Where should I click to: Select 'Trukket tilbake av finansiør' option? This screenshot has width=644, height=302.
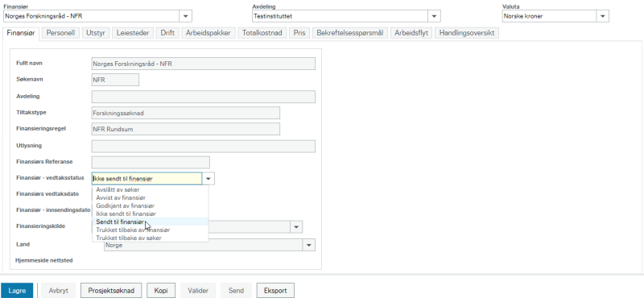[x=151, y=230]
